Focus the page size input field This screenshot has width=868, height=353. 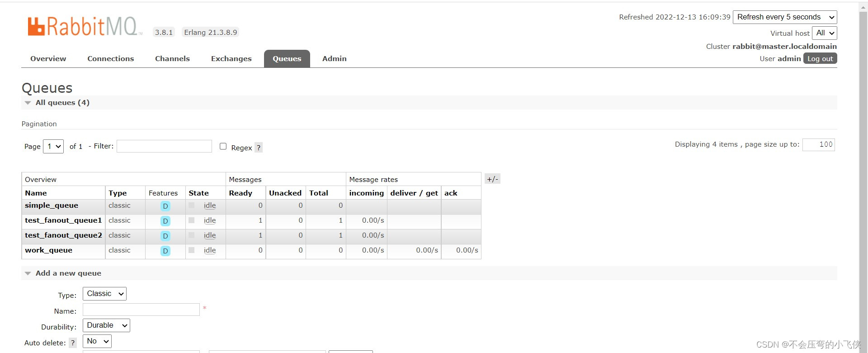(x=819, y=144)
